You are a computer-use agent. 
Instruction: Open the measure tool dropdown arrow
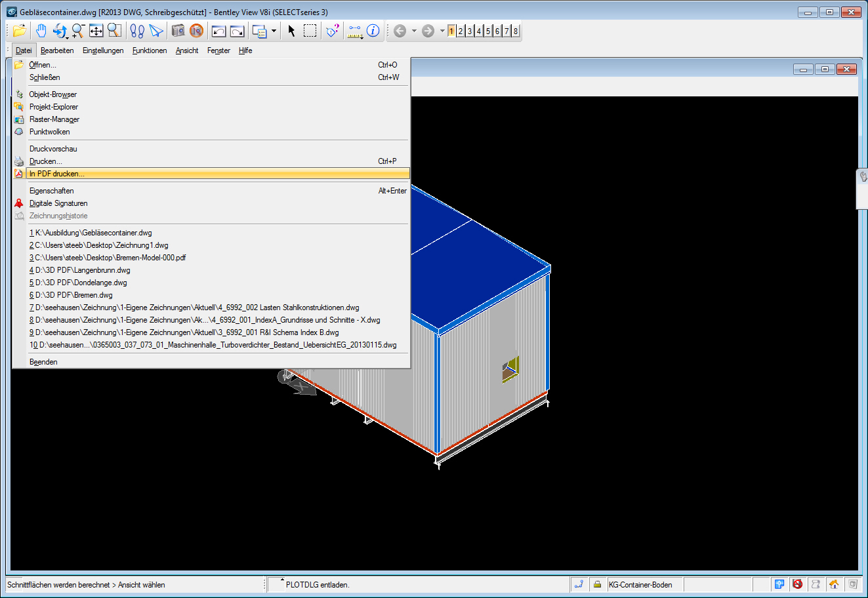(x=363, y=37)
